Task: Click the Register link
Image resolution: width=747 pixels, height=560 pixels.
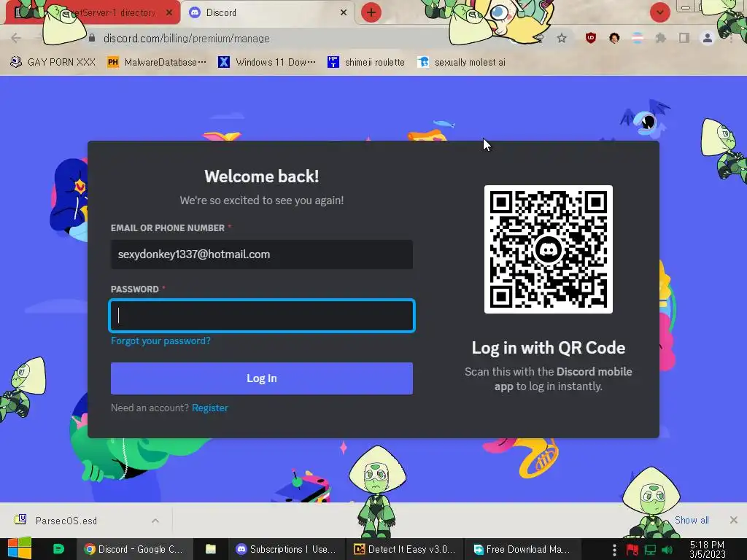Action: click(x=209, y=408)
